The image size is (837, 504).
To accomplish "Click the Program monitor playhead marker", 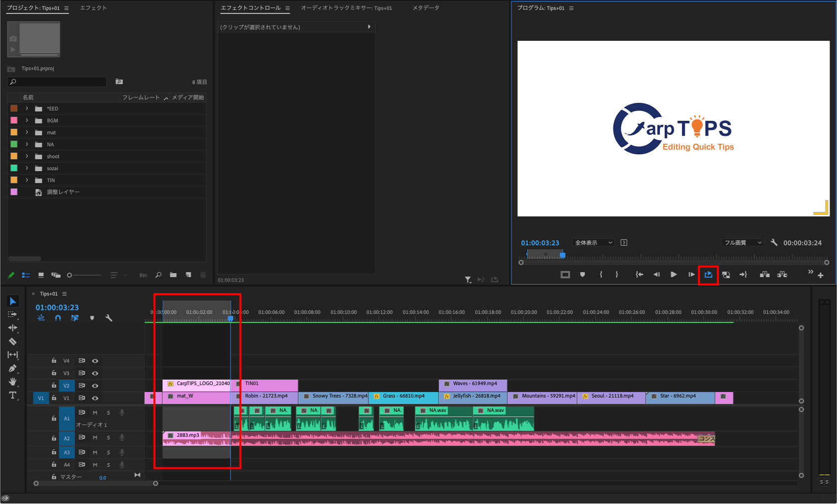I will [562, 255].
